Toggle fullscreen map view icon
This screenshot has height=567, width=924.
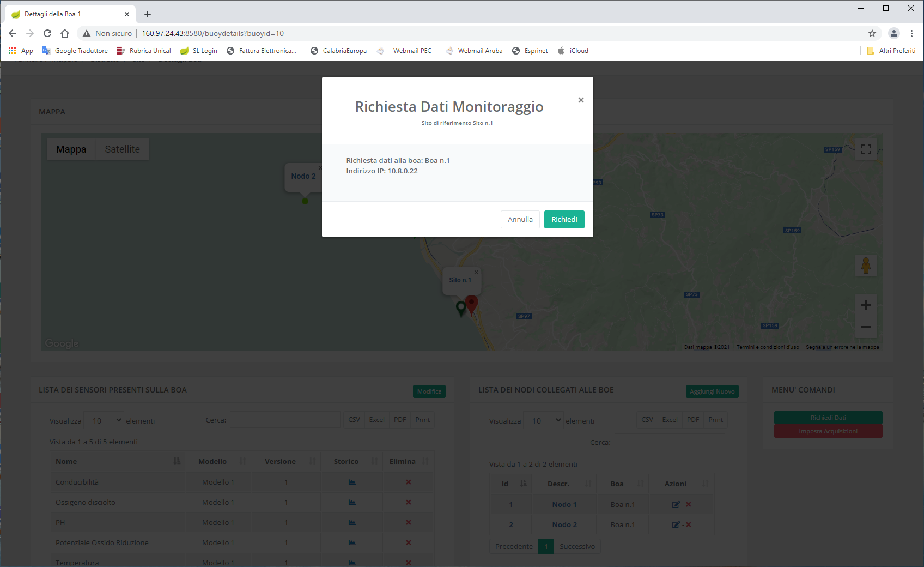coord(866,149)
